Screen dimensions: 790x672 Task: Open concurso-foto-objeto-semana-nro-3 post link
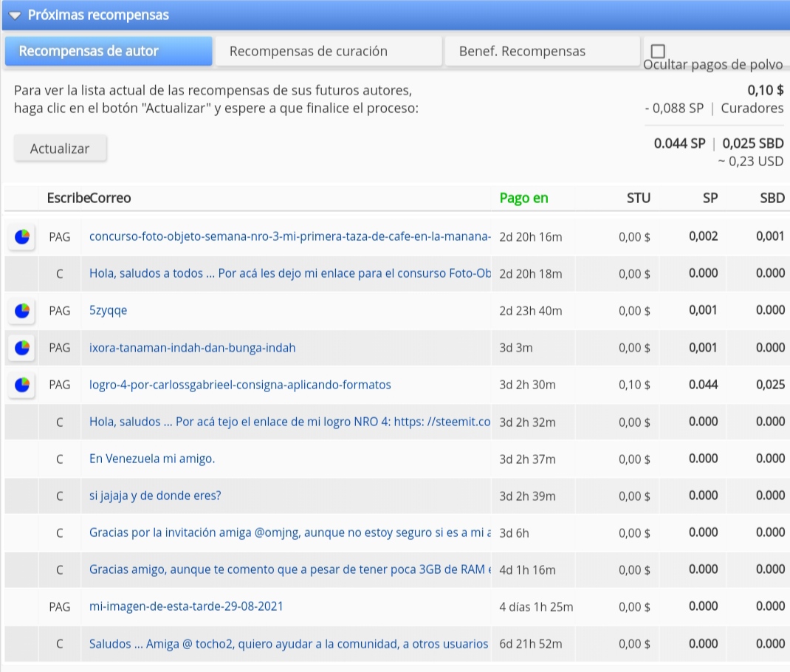[289, 236]
